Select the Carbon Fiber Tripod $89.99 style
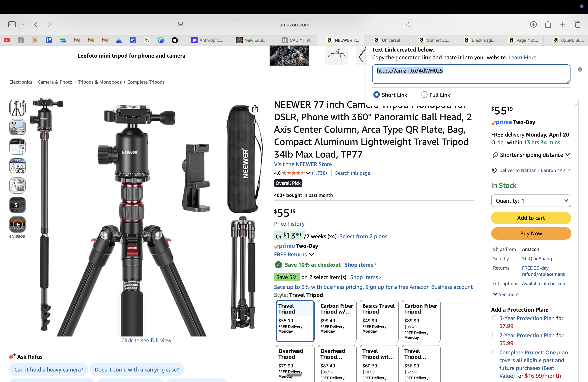588x382 pixels. pos(421,321)
